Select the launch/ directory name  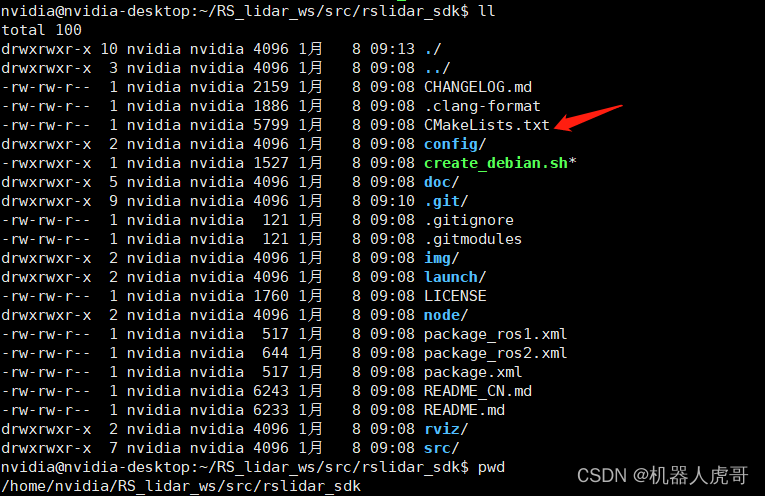(x=453, y=277)
